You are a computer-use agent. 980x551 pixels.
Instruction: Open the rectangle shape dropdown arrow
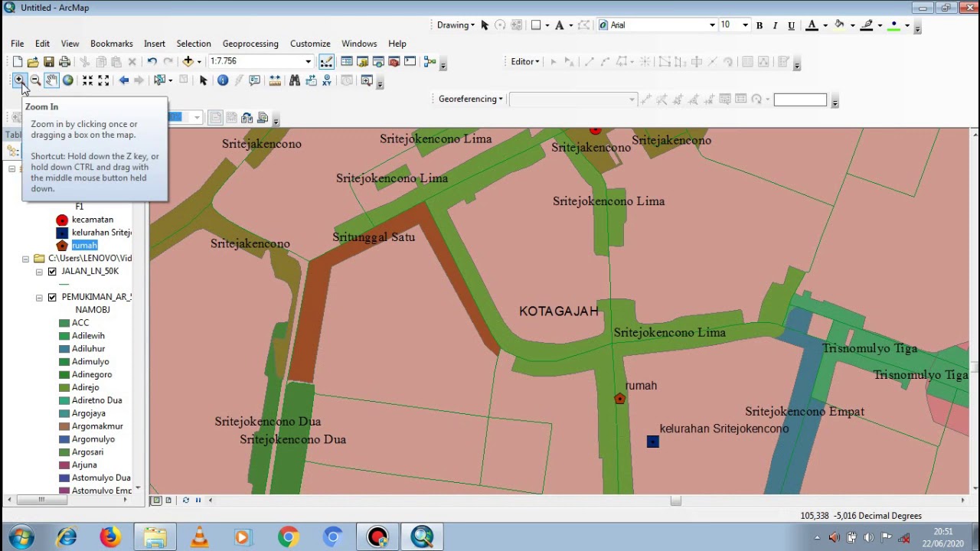pos(547,25)
